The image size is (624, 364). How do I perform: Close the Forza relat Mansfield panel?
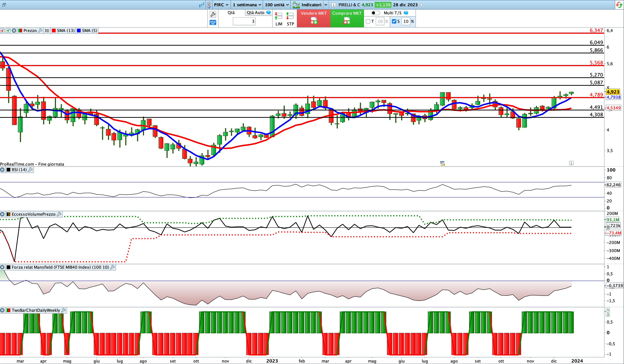(2, 267)
